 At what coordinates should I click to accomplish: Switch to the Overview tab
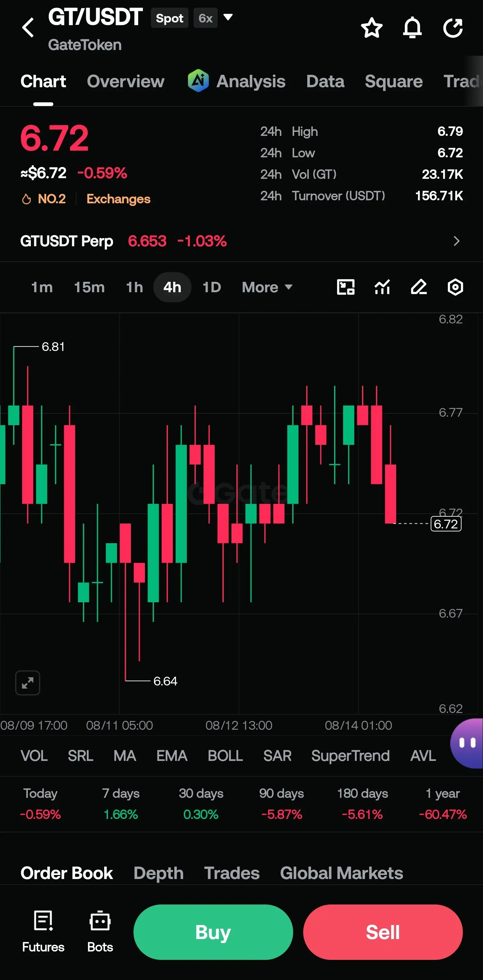[x=126, y=82]
